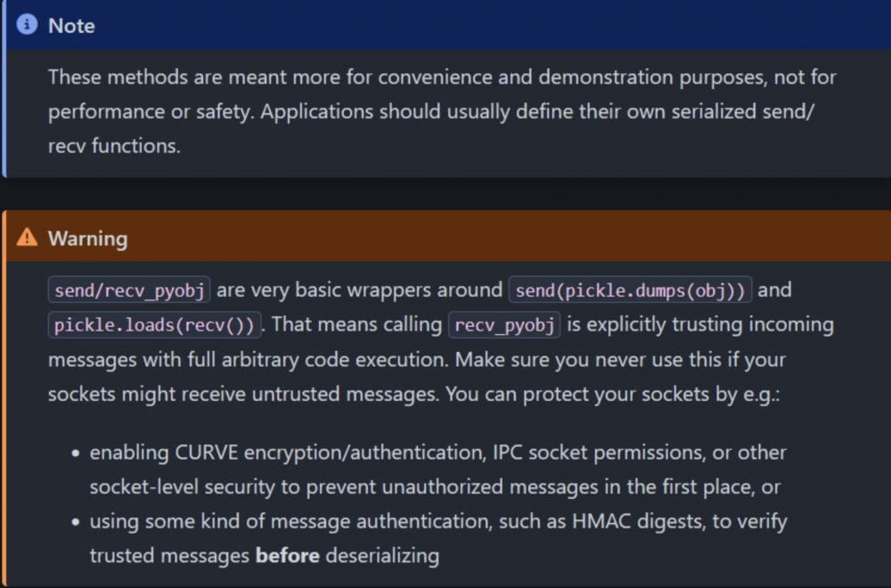The height and width of the screenshot is (588, 891).
Task: Click the blue info icon beside Note
Action: pos(27,26)
